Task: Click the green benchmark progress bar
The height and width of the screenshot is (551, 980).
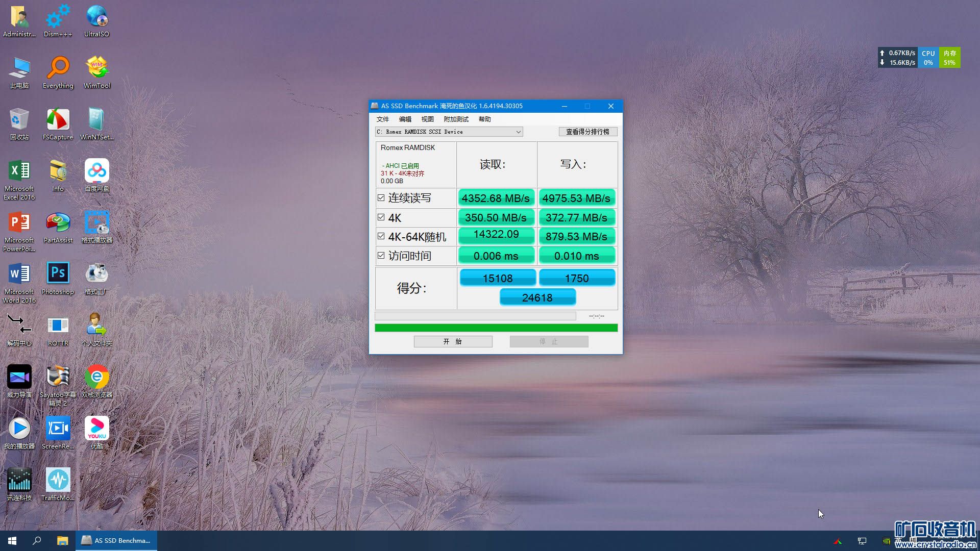Action: [496, 328]
